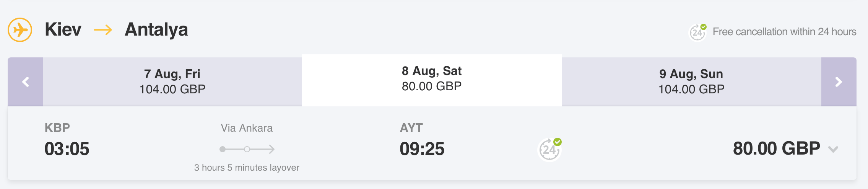Click the 09:25 arrival time

tap(422, 149)
